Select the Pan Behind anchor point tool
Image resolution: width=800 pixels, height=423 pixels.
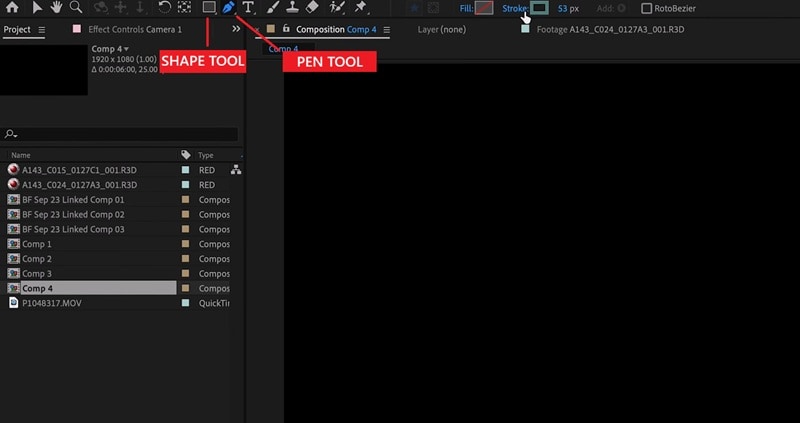tap(184, 7)
